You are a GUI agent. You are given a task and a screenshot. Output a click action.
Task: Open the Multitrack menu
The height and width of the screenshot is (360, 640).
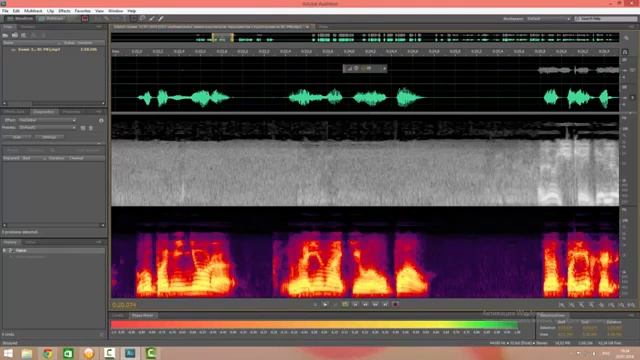click(x=33, y=11)
